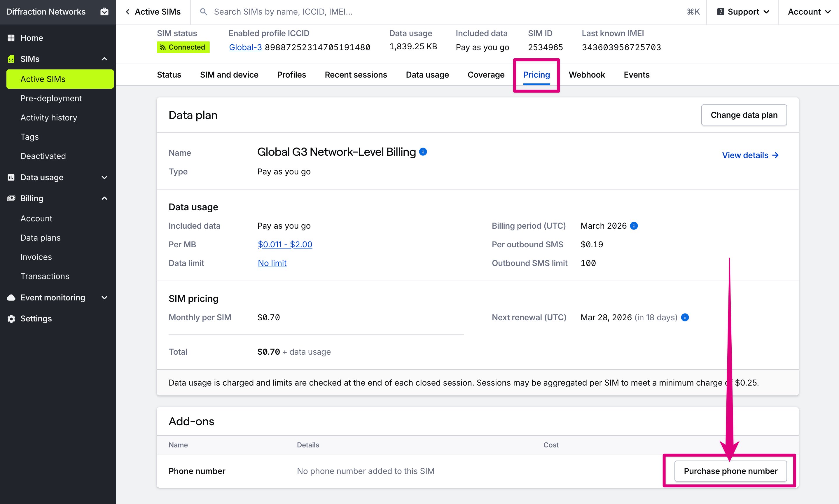This screenshot has height=504, width=839.
Task: Go back to Active SIMs header link
Action: [x=153, y=12]
